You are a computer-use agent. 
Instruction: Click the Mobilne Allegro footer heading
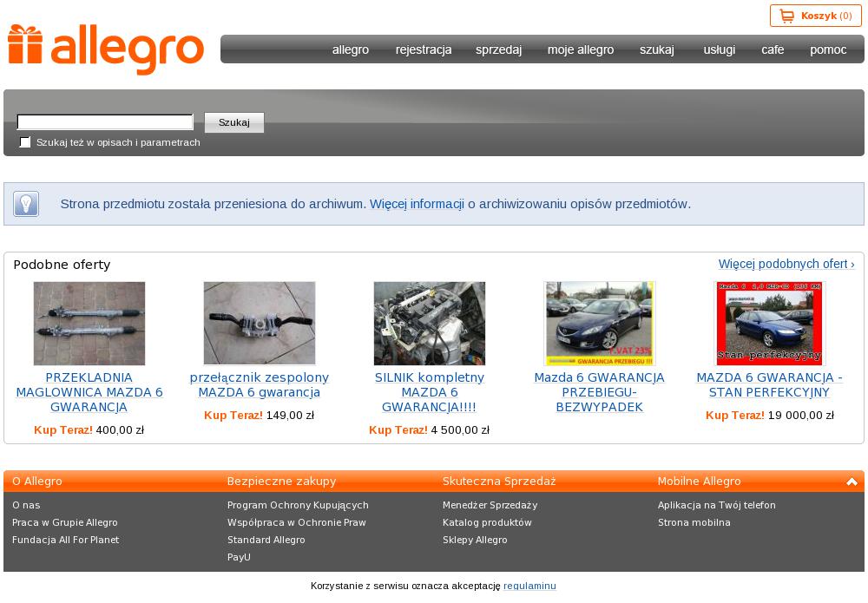pyautogui.click(x=699, y=482)
